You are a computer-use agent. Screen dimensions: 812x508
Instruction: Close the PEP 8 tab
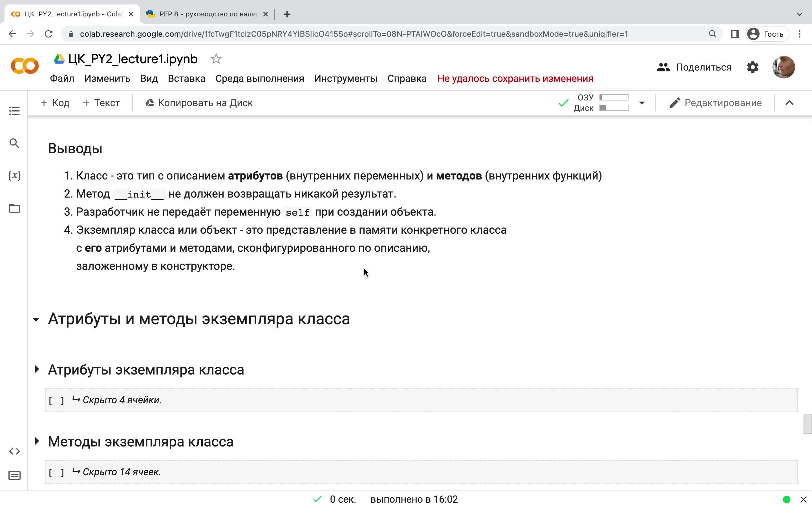(x=265, y=14)
